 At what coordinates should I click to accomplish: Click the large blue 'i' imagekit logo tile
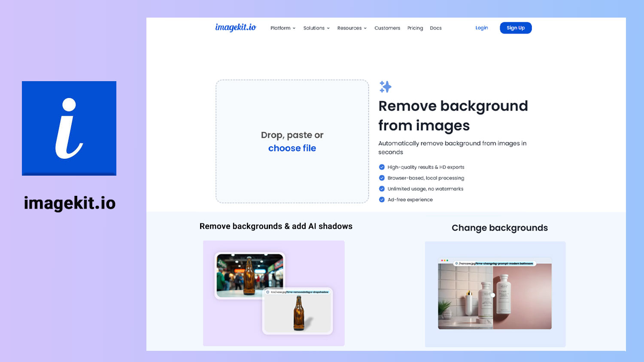(69, 128)
